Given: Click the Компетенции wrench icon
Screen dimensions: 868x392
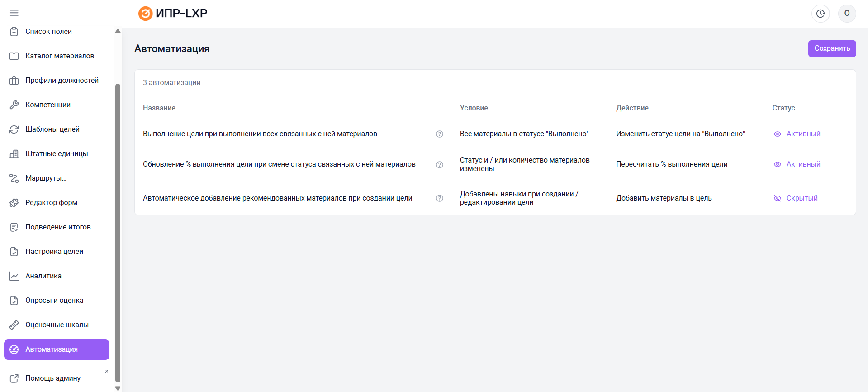Looking at the screenshot, I should click(14, 105).
